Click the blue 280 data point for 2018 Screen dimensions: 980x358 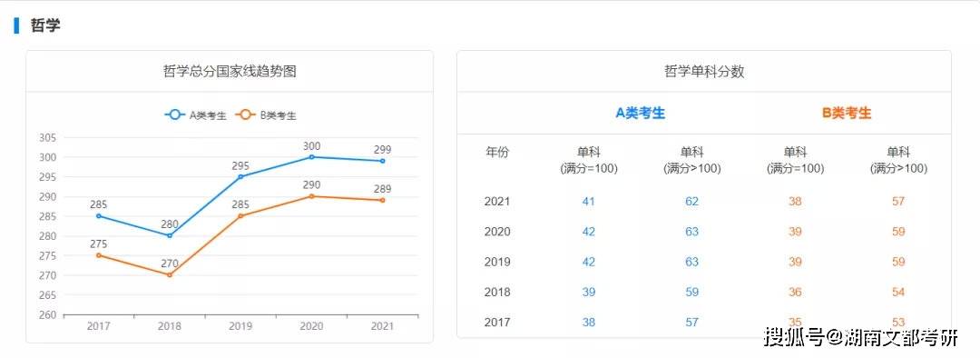click(170, 235)
